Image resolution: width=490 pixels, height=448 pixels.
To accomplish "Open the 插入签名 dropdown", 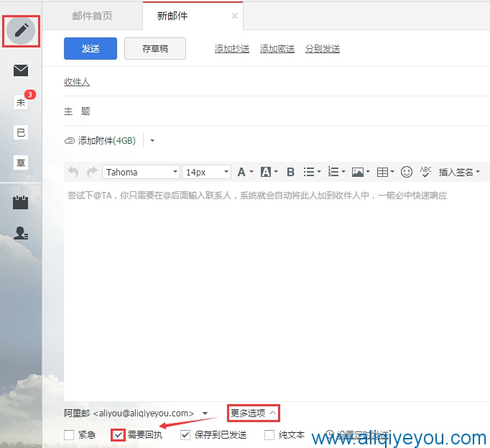I will (x=459, y=172).
